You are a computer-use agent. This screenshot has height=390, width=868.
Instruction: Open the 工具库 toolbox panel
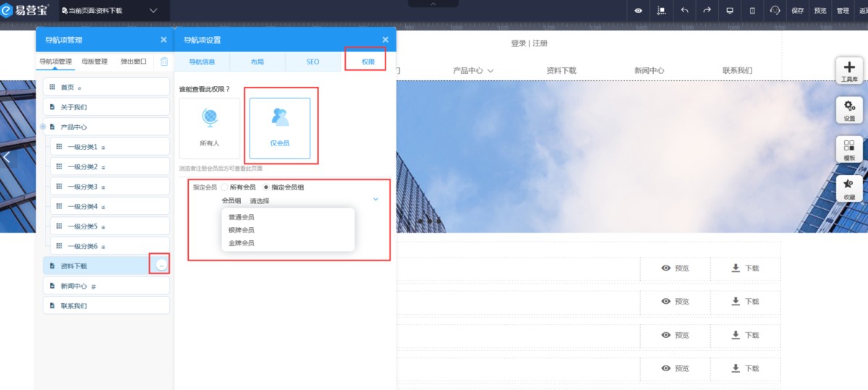(x=849, y=72)
